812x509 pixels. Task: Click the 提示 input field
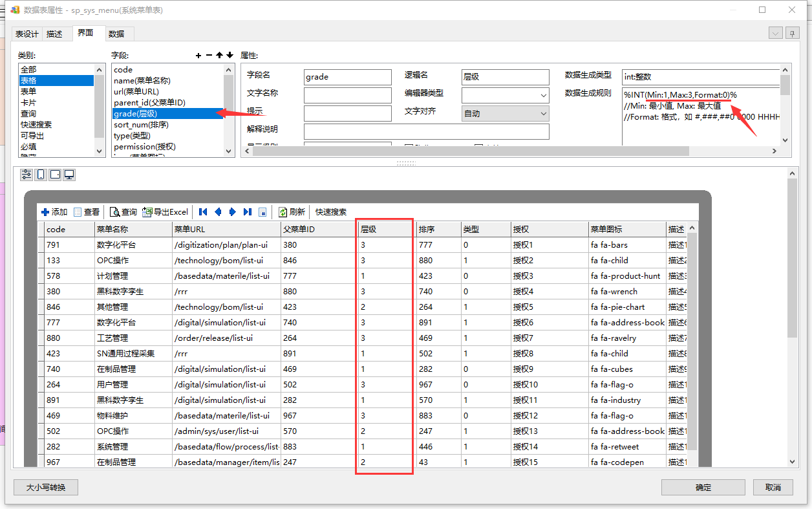348,113
